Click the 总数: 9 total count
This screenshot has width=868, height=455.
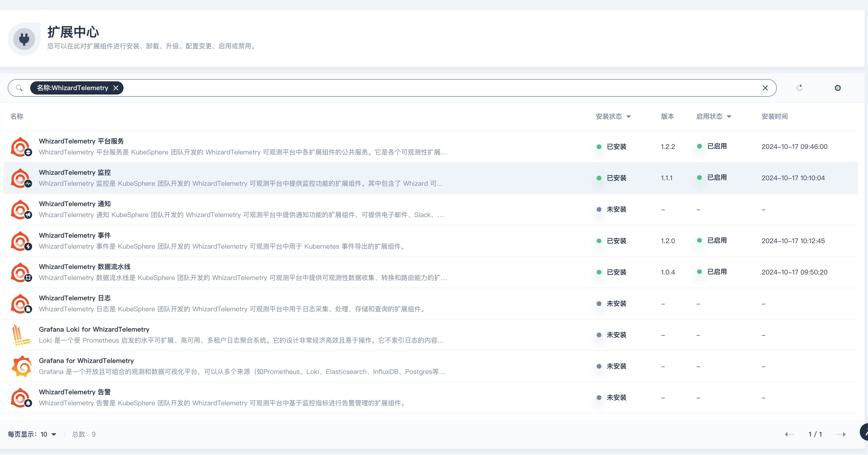[x=84, y=434]
